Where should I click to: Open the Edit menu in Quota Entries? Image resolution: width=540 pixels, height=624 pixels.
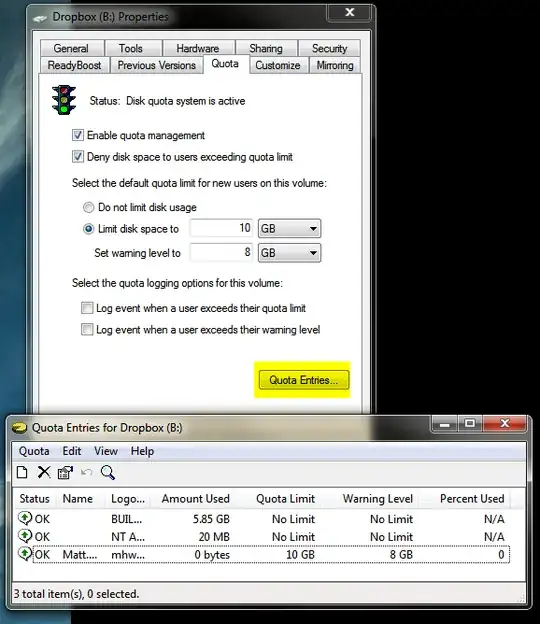click(x=72, y=451)
